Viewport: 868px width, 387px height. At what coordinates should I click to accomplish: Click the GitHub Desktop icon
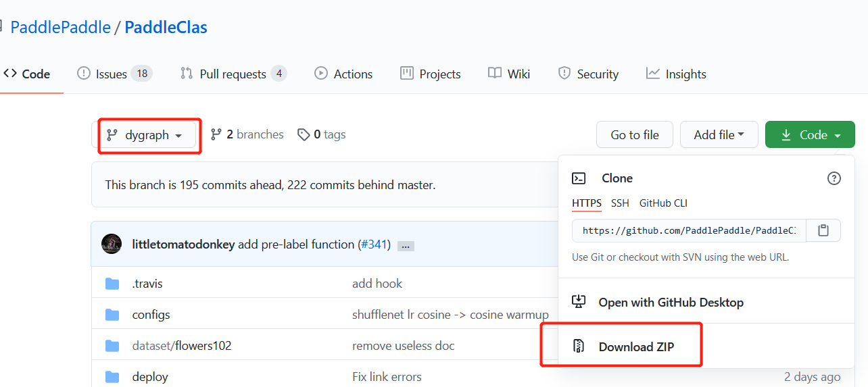click(x=579, y=302)
